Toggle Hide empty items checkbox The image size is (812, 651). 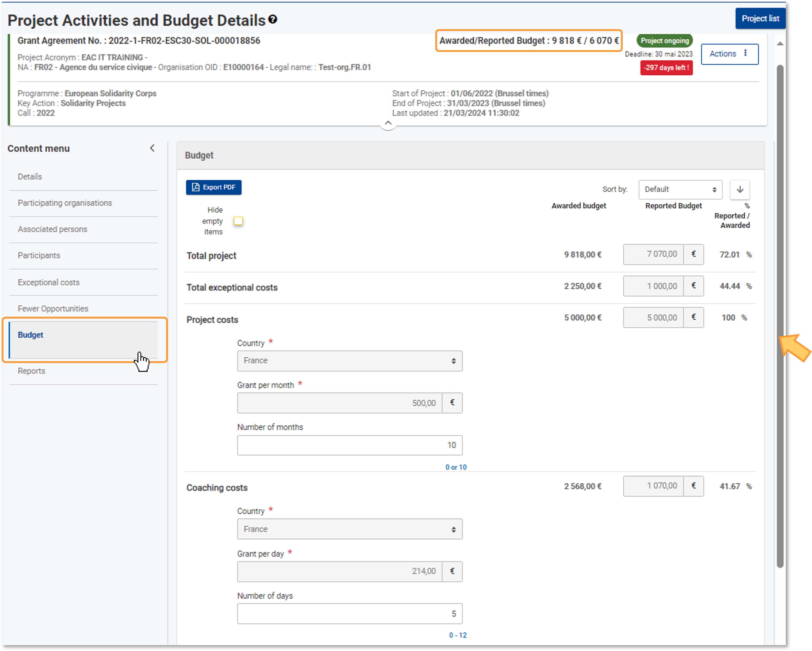pos(238,221)
